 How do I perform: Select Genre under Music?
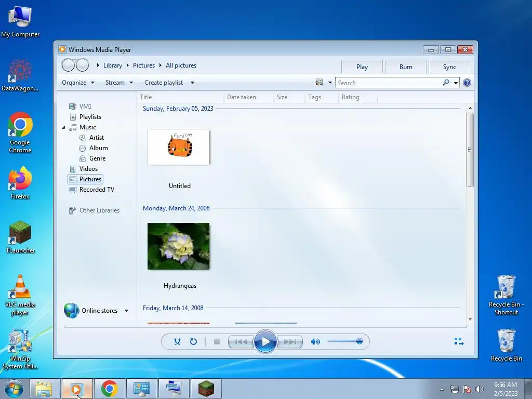92,158
